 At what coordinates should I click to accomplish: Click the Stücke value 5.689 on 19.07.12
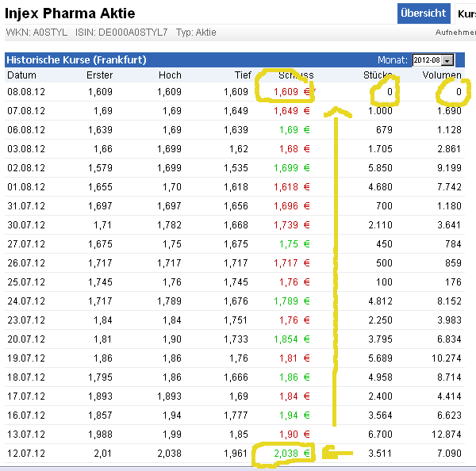381,358
